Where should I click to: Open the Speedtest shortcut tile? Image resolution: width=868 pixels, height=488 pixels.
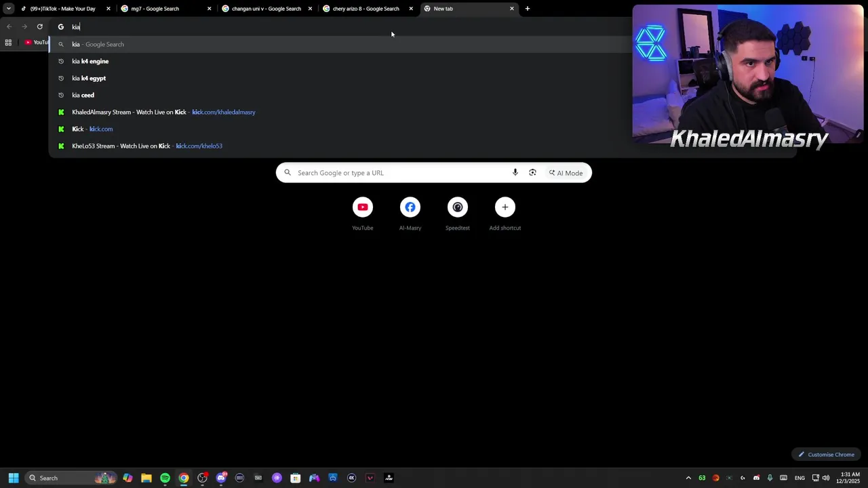click(458, 214)
